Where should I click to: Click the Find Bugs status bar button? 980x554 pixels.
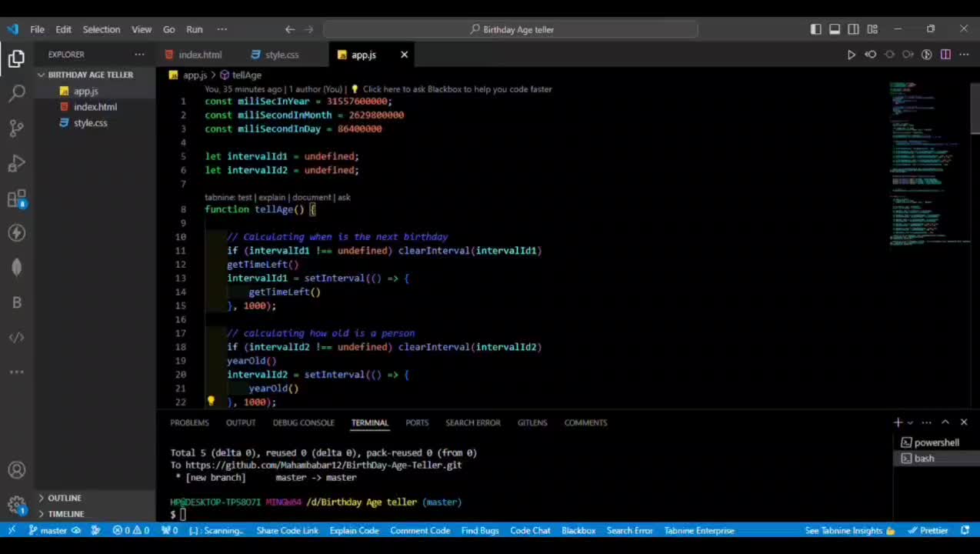(x=479, y=530)
